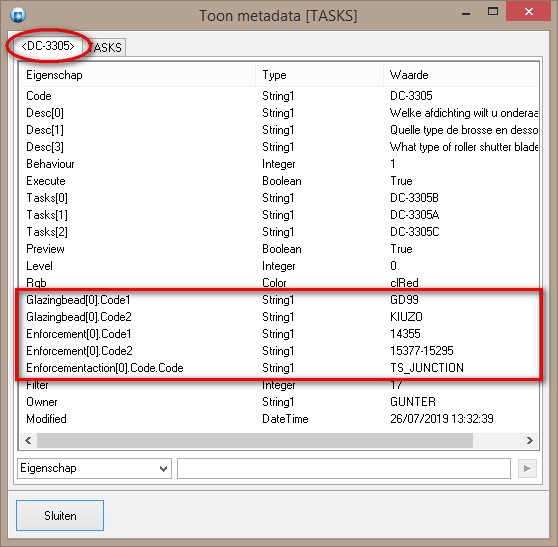Click the application icon in title bar
This screenshot has width=558, height=547.
(18, 15)
